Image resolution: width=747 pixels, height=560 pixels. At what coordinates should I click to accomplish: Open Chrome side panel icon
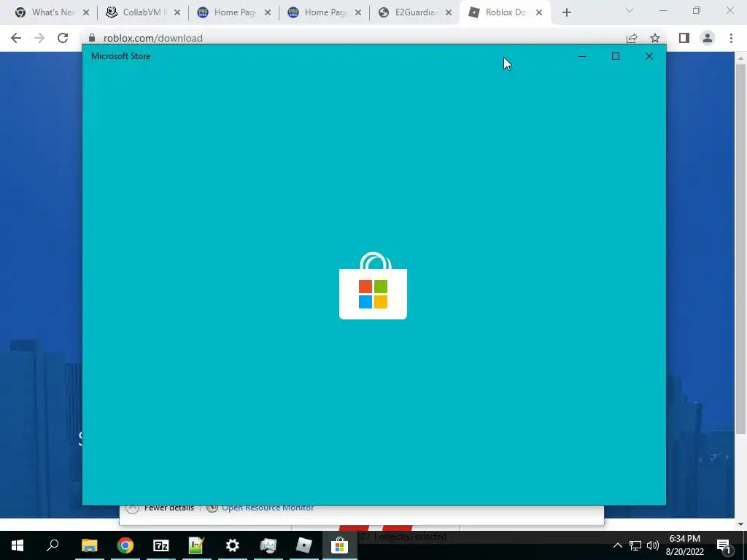click(684, 38)
